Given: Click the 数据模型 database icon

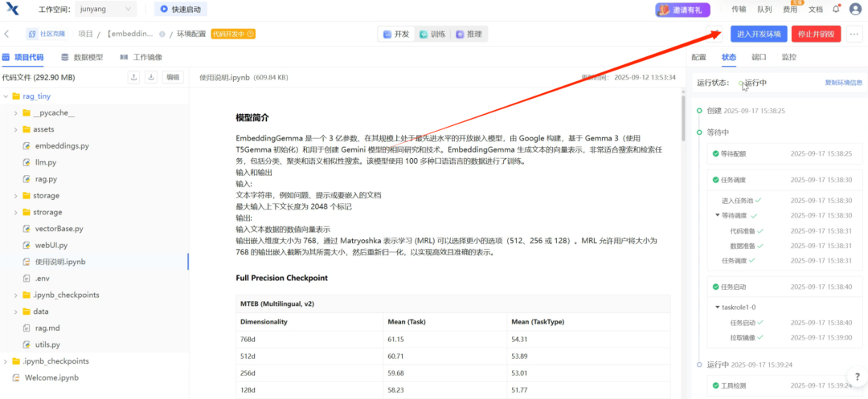Looking at the screenshot, I should [65, 57].
